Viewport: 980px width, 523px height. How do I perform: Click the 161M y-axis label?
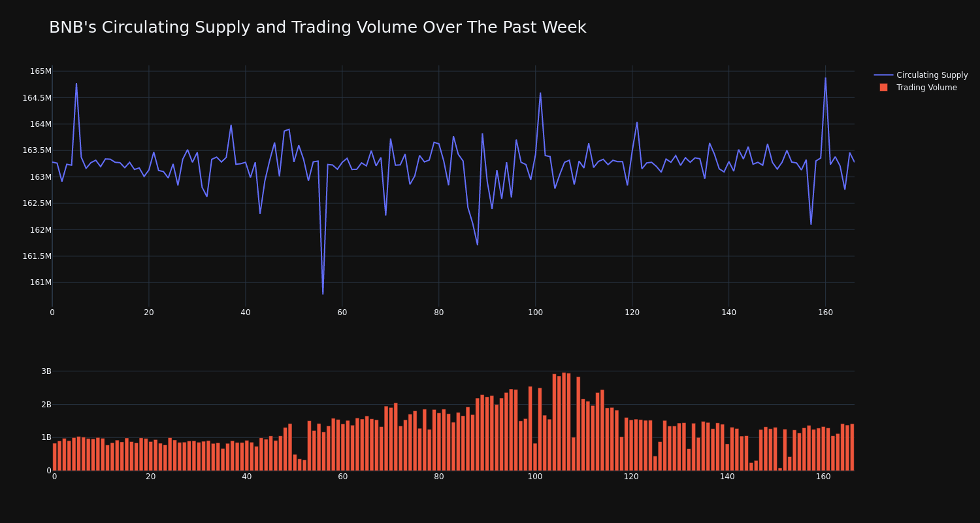pos(41,282)
